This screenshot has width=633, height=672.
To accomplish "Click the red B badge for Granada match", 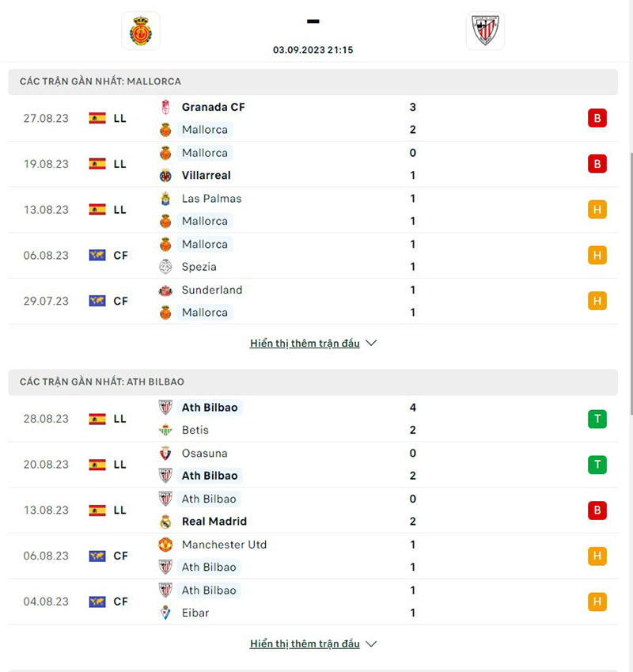I will click(597, 119).
